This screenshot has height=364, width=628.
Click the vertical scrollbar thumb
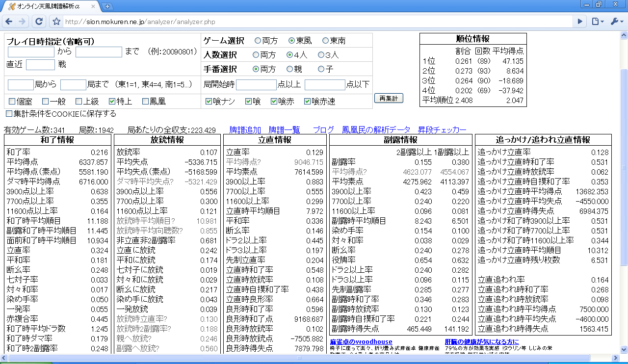point(624,168)
